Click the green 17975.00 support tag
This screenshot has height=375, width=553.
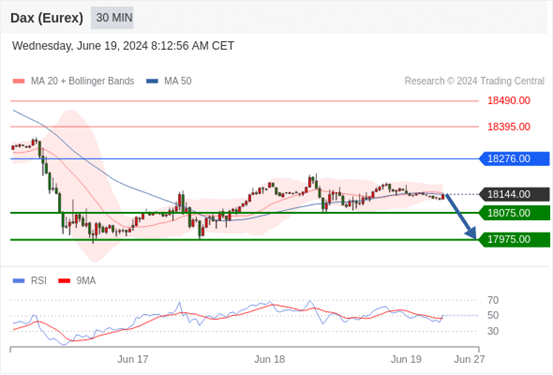514,240
